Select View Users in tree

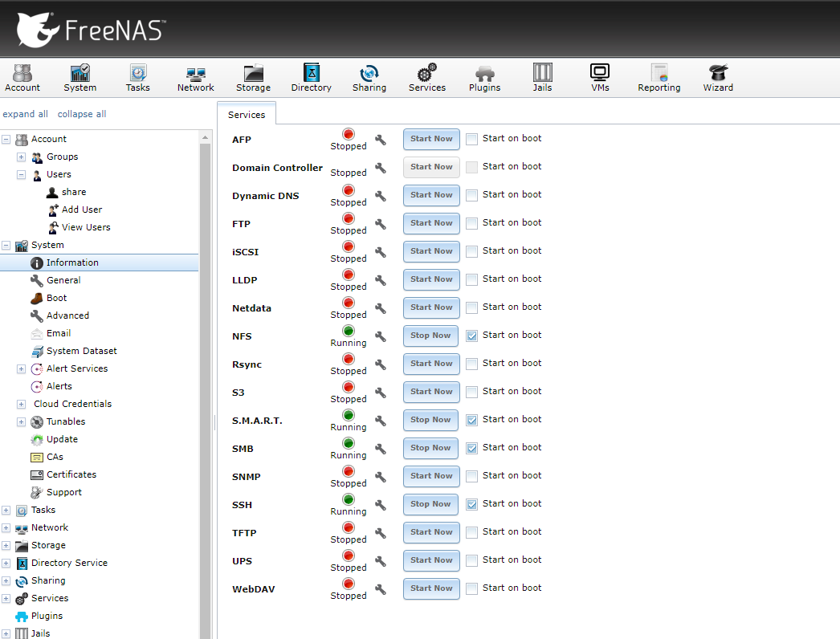[86, 227]
